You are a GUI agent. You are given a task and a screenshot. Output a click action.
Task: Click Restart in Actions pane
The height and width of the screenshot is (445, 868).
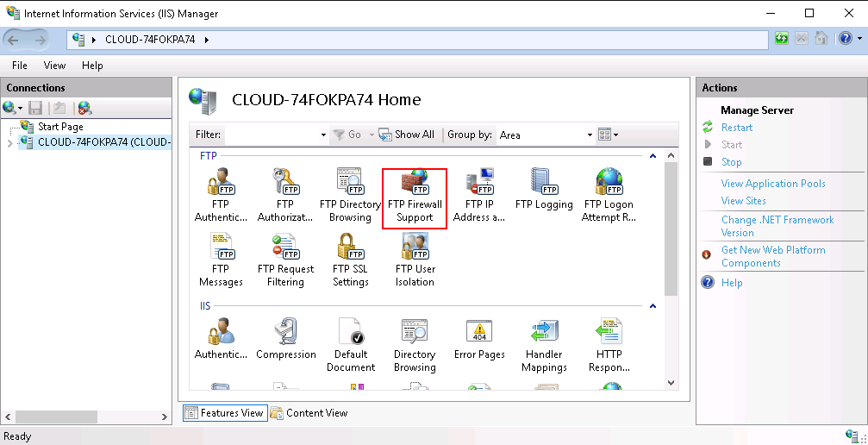[737, 128]
